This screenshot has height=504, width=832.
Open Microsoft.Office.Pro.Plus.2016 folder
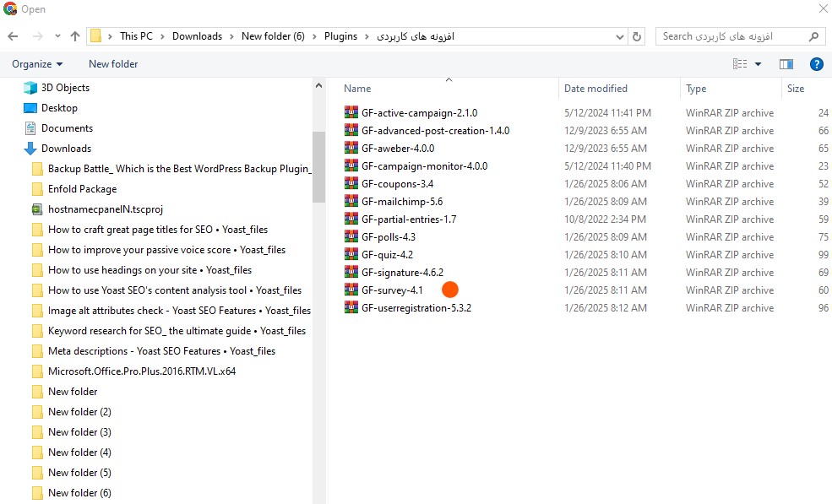point(142,371)
